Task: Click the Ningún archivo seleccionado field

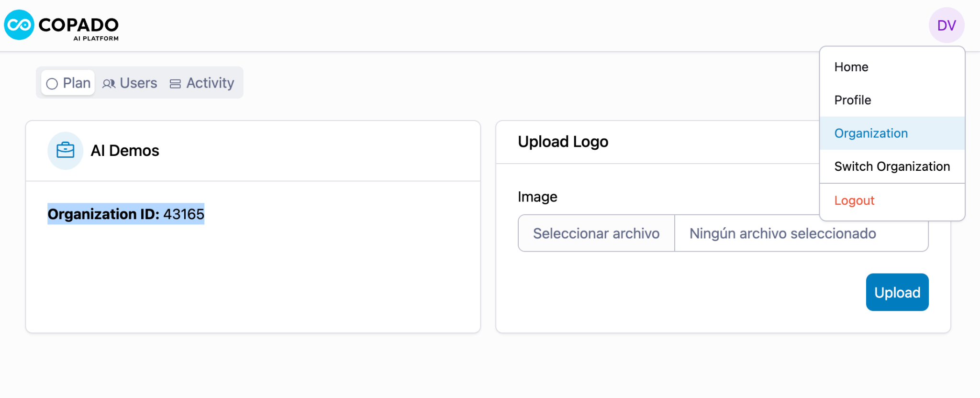Action: (783, 233)
